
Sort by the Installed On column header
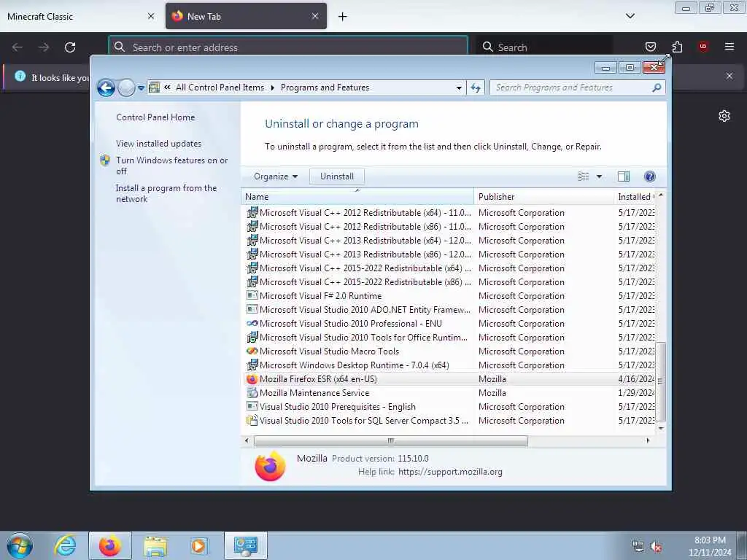click(635, 197)
